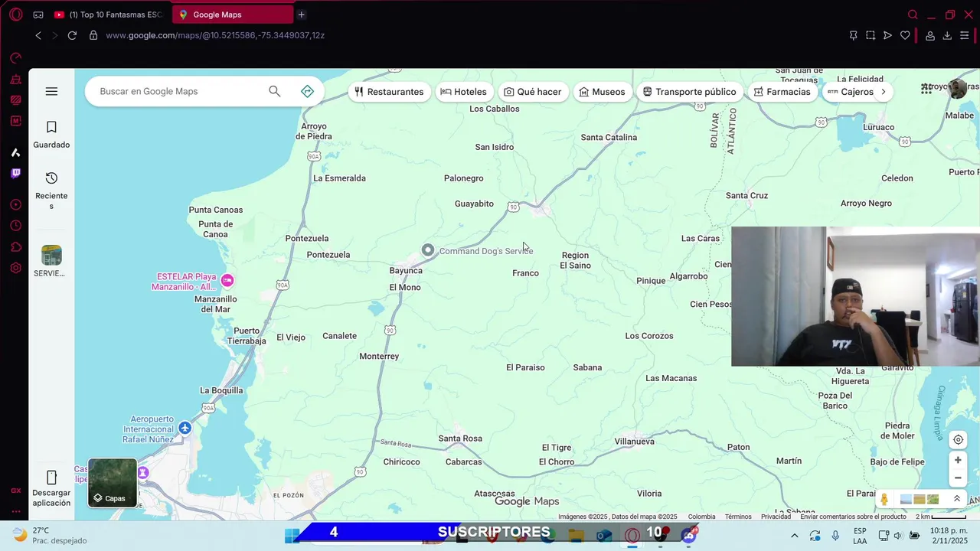The height and width of the screenshot is (551, 980).
Task: Filter the map by Farmacias
Action: click(782, 92)
